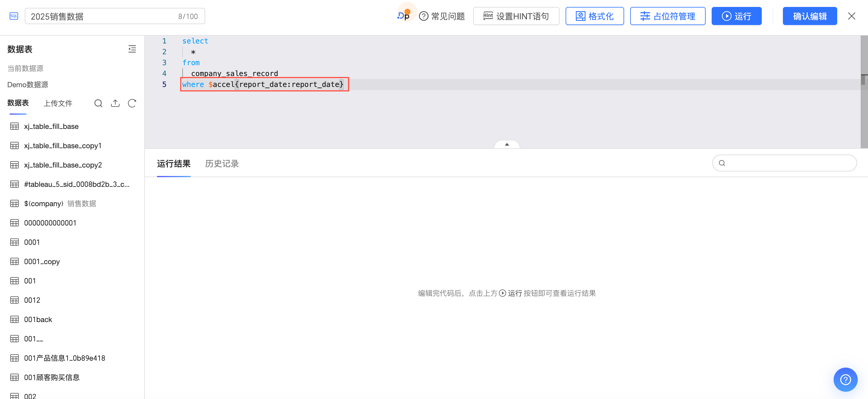The height and width of the screenshot is (399, 868).
Task: Click the upload icon beside the search icon
Action: (x=115, y=103)
